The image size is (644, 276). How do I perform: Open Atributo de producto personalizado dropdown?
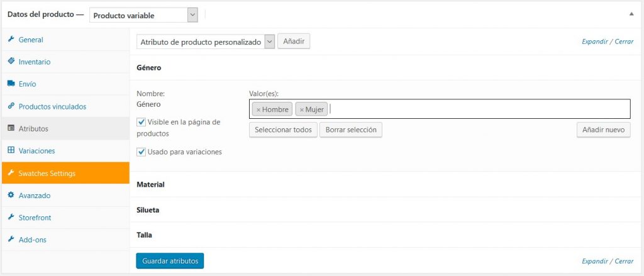[206, 41]
